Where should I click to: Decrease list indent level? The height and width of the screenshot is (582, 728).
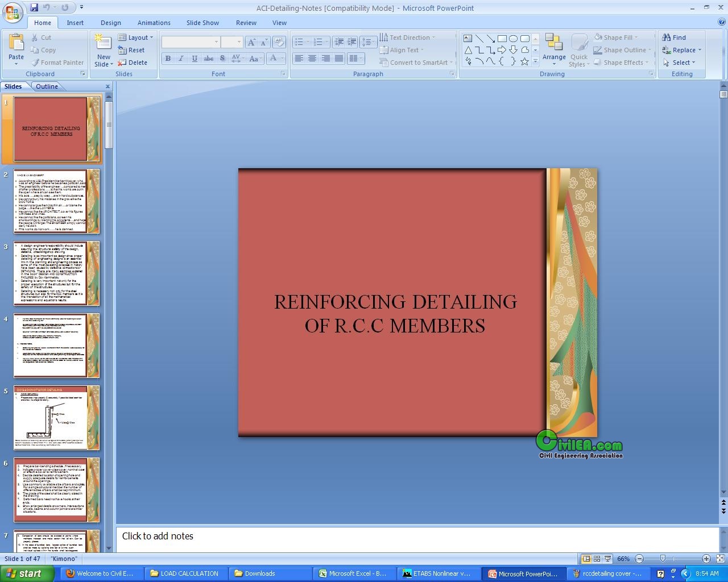pos(339,42)
